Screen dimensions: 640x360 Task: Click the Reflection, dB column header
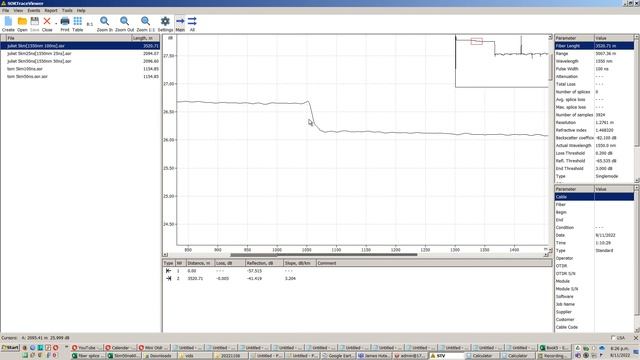pos(264,263)
